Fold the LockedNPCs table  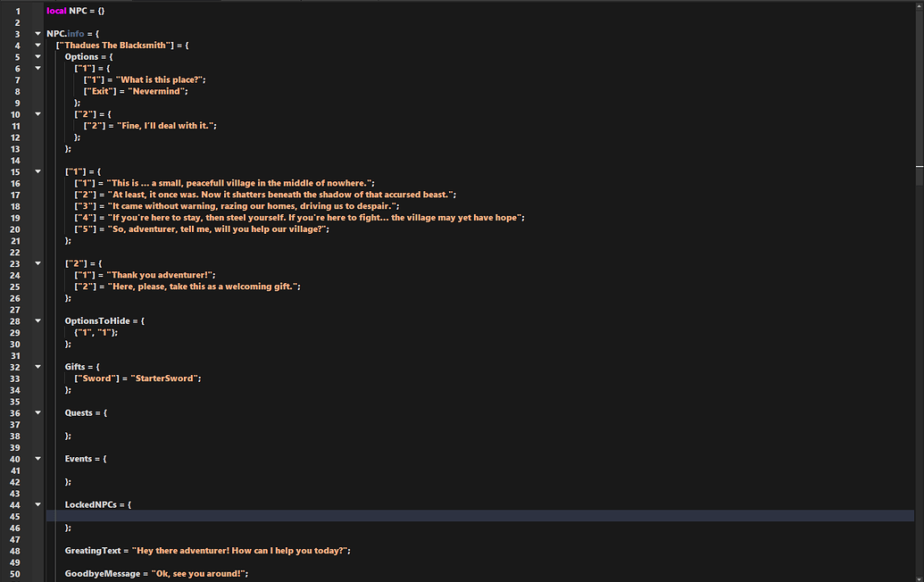coord(37,504)
